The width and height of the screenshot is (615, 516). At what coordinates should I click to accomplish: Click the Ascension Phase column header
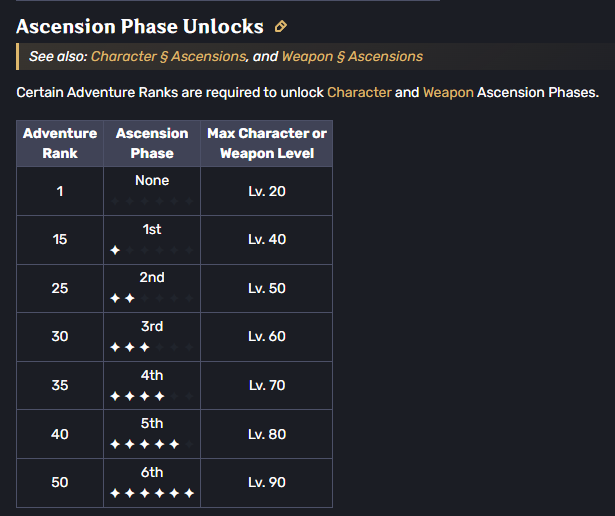(x=152, y=143)
